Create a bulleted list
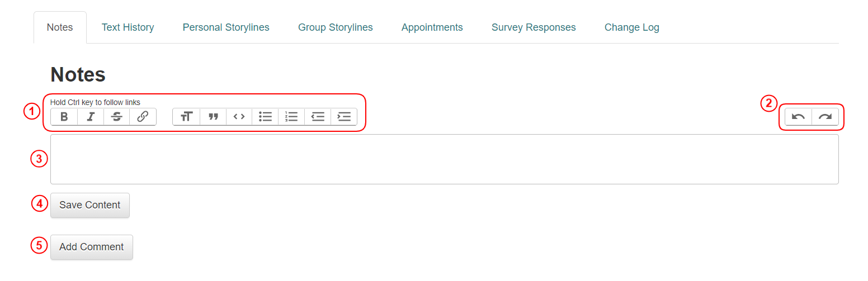Screen dimensions: 868x281 pyautogui.click(x=265, y=117)
